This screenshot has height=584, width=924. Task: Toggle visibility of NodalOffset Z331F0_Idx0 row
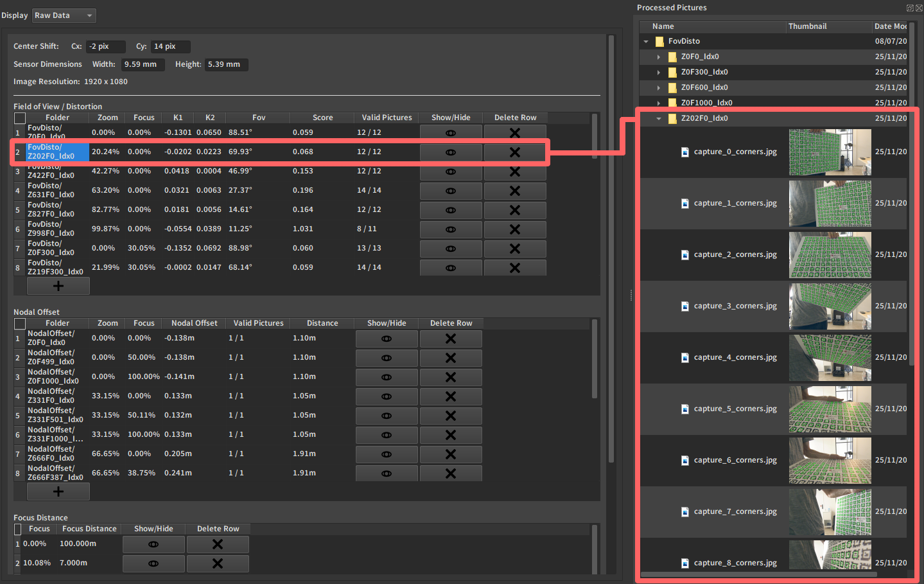[x=386, y=396]
